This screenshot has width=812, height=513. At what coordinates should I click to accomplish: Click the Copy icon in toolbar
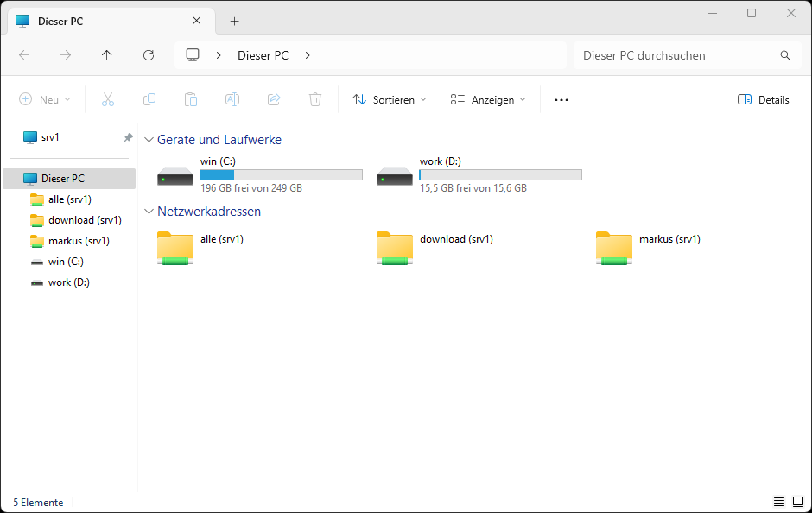click(149, 99)
